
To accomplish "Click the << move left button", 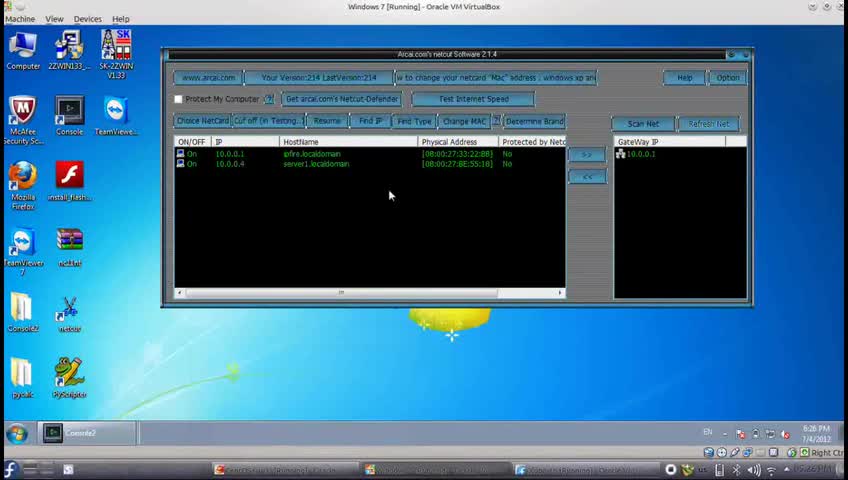I will point(587,177).
